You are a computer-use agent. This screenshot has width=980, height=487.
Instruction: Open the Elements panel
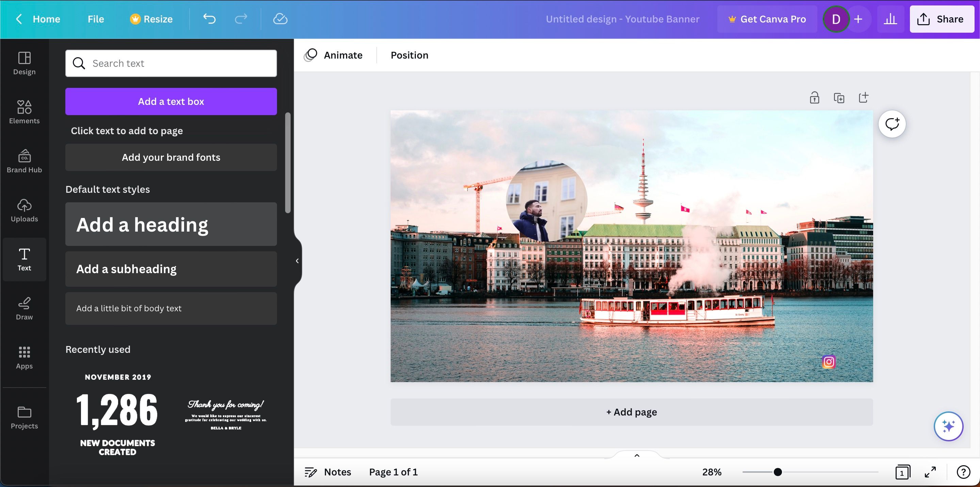pos(24,112)
